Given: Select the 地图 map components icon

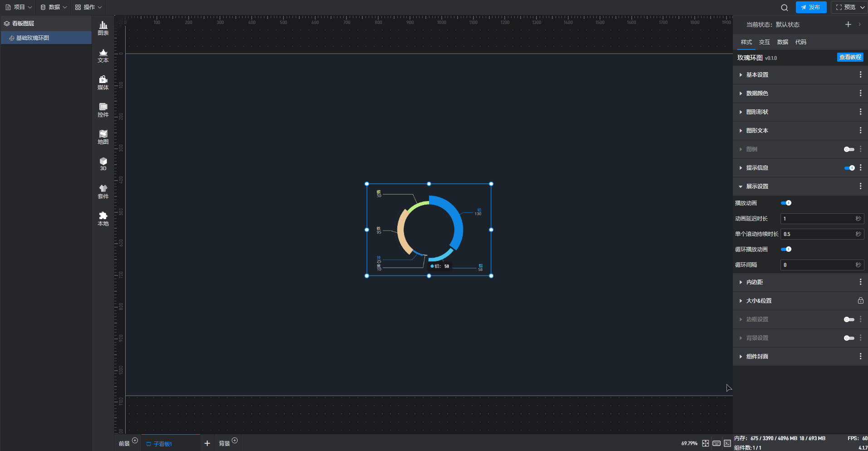Looking at the screenshot, I should point(103,137).
